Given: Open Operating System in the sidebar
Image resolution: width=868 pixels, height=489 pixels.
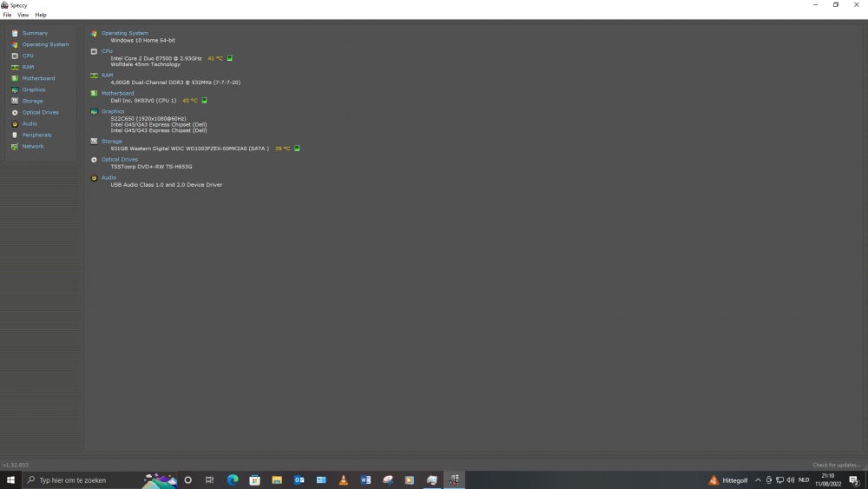Looking at the screenshot, I should (x=45, y=44).
